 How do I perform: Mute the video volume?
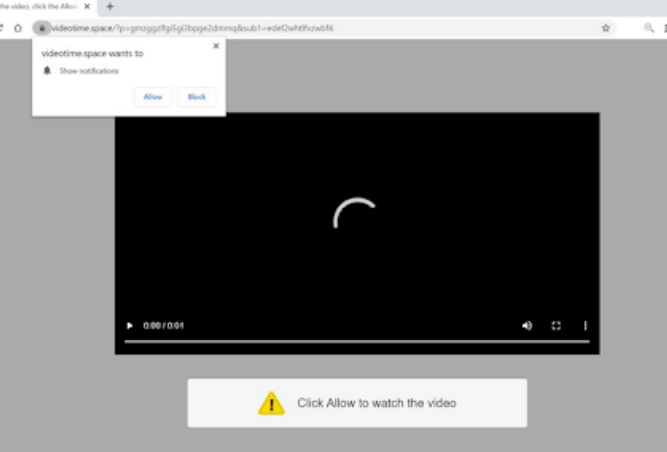pyautogui.click(x=527, y=326)
